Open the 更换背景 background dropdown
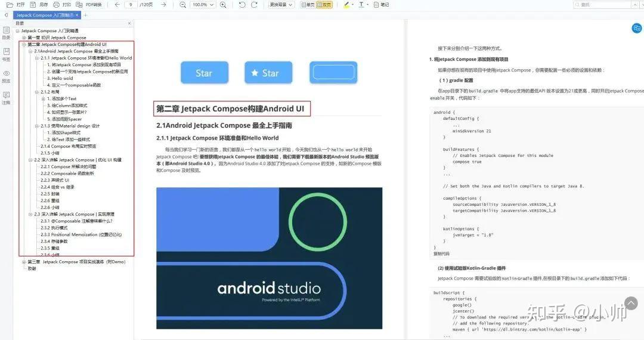The image size is (644, 340). point(281,5)
